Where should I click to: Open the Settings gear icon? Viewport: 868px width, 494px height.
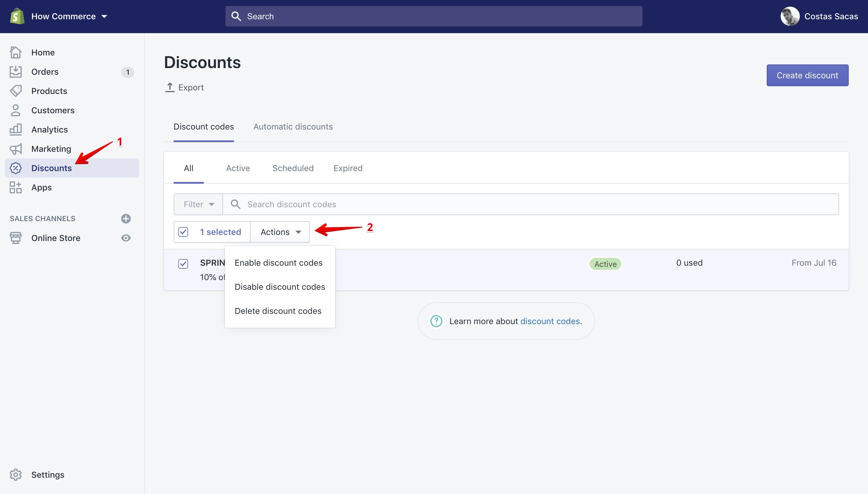point(16,475)
